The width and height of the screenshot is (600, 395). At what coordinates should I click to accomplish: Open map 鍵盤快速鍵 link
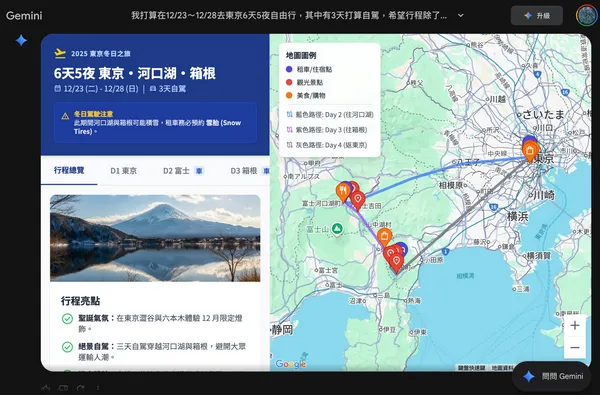pyautogui.click(x=471, y=367)
